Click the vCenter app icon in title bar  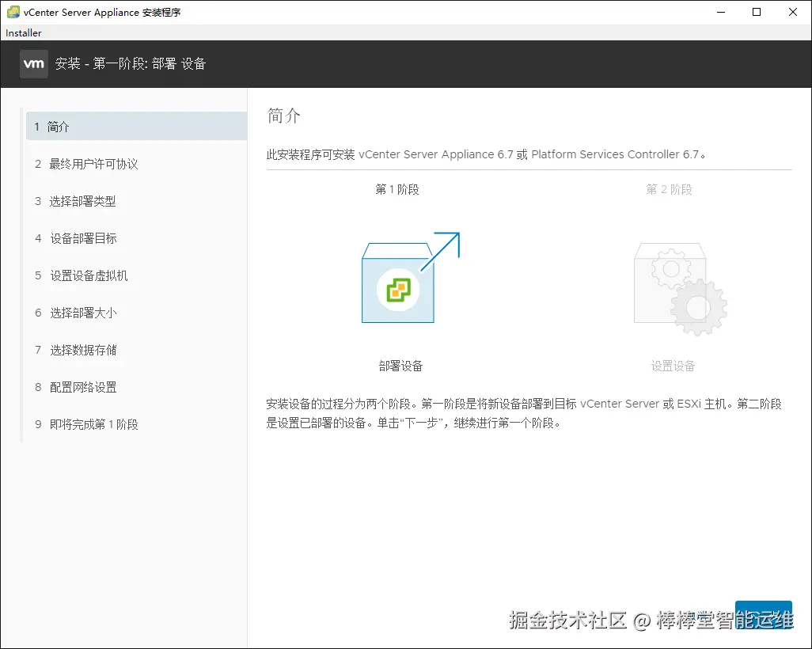tap(13, 12)
